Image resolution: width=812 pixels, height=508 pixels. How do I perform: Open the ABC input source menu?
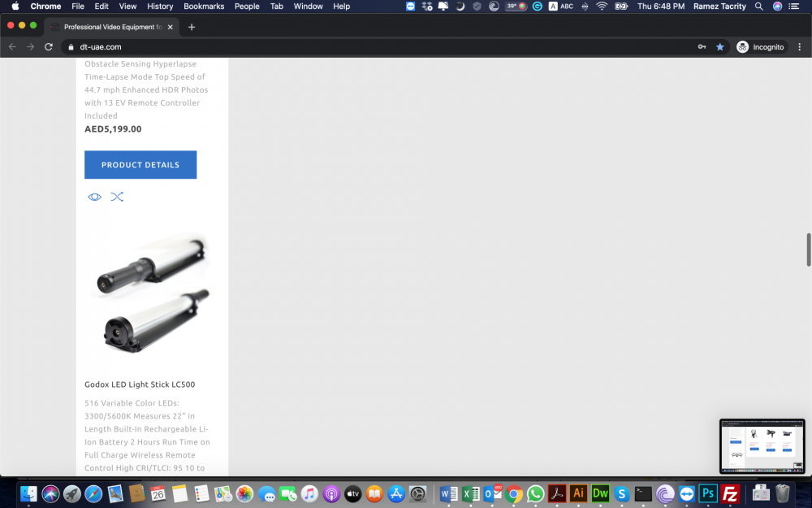pyautogui.click(x=562, y=7)
